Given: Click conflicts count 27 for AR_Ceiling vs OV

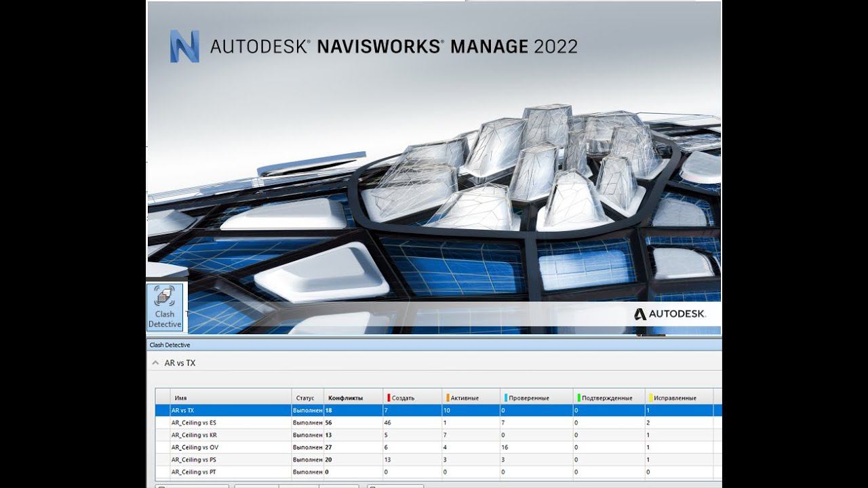Looking at the screenshot, I should pos(329,447).
